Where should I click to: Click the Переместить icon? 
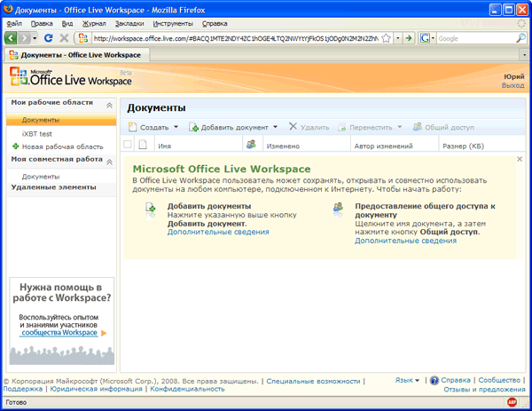[341, 127]
